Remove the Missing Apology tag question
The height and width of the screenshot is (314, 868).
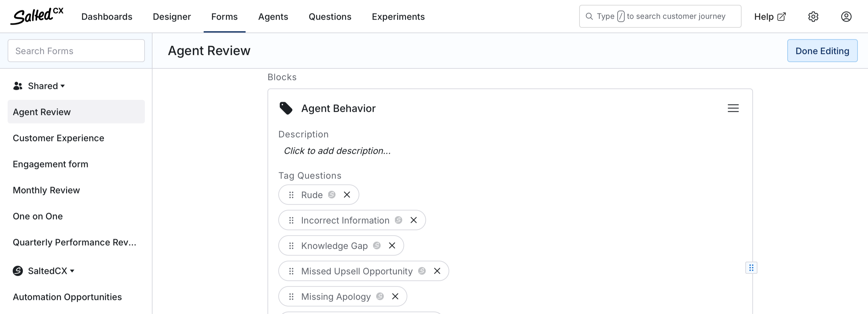point(395,297)
